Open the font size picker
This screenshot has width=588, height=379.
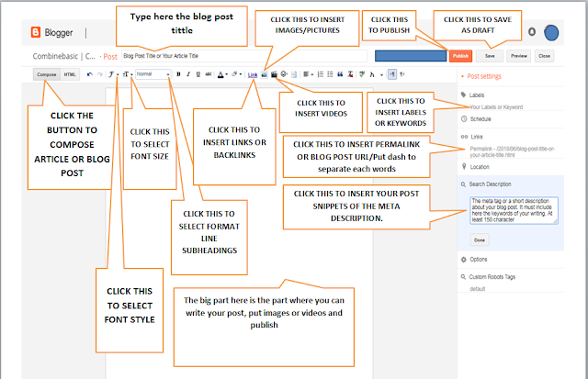(128, 74)
